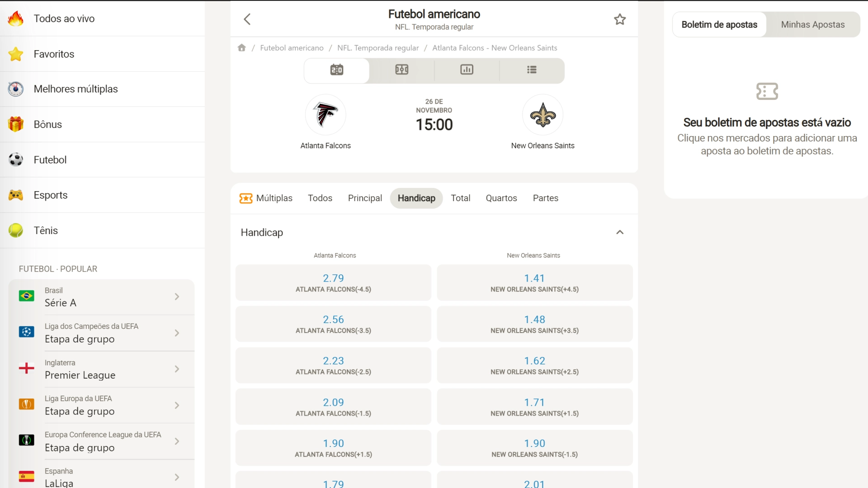Open the Total market tab
This screenshot has height=488, width=868.
pyautogui.click(x=461, y=198)
